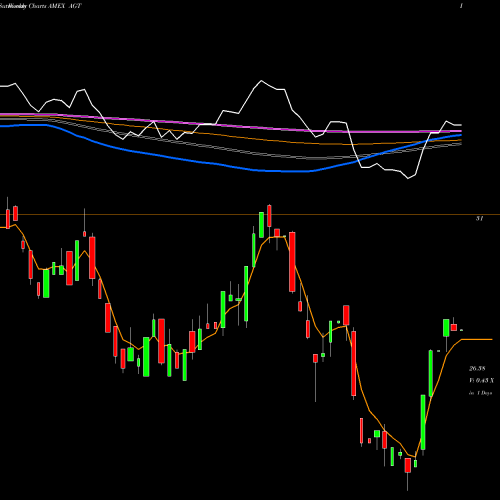Image resolution: width=500 pixels, height=500 pixels.
Task: Click the 'in 1 Days' text
Action: pyautogui.click(x=480, y=393)
